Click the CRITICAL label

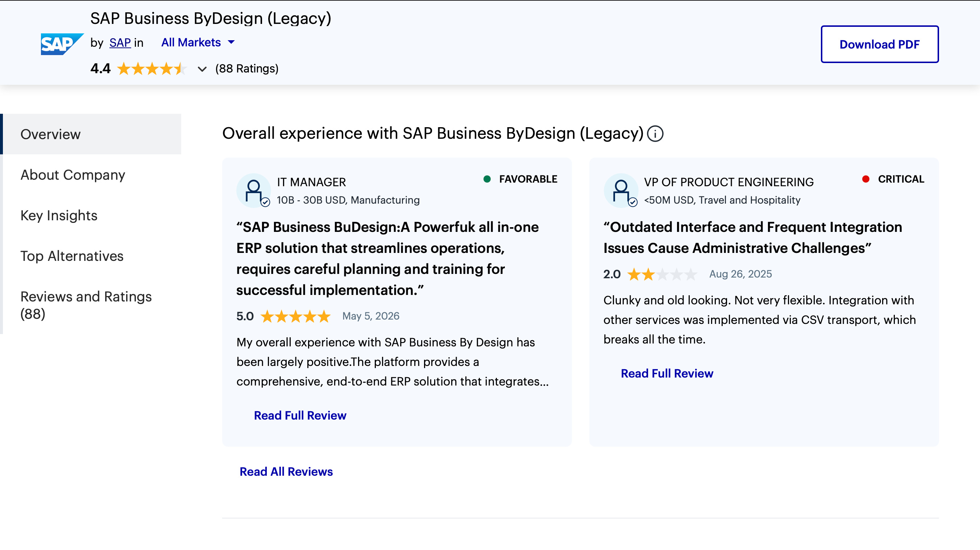[x=901, y=179]
